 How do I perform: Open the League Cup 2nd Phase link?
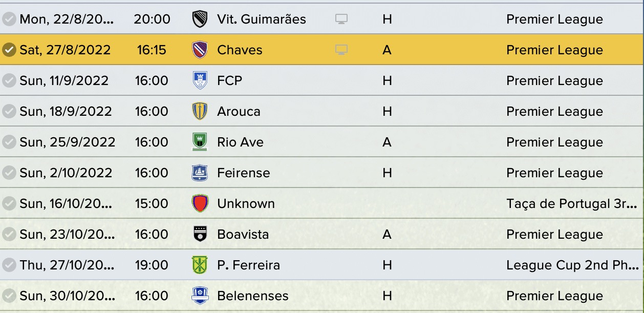(571, 265)
